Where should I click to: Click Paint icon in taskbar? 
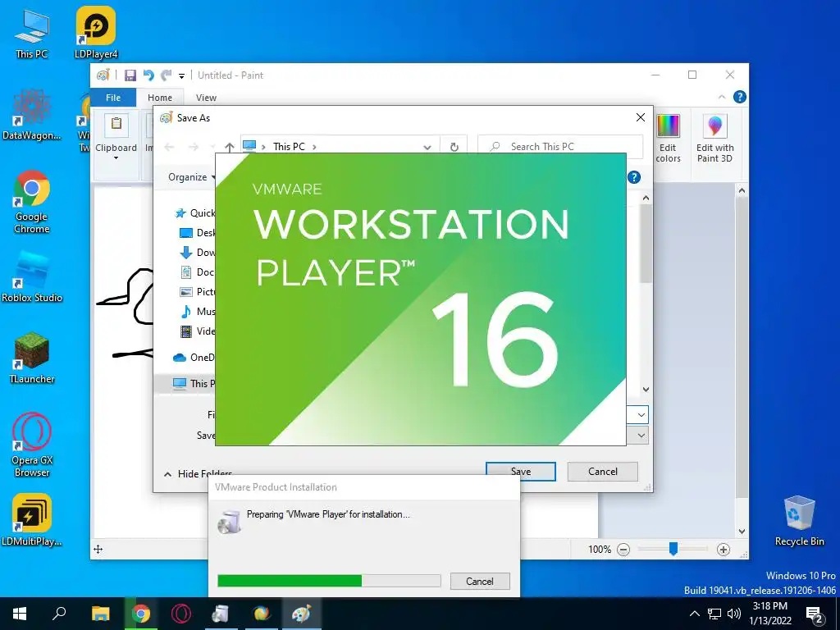(301, 614)
